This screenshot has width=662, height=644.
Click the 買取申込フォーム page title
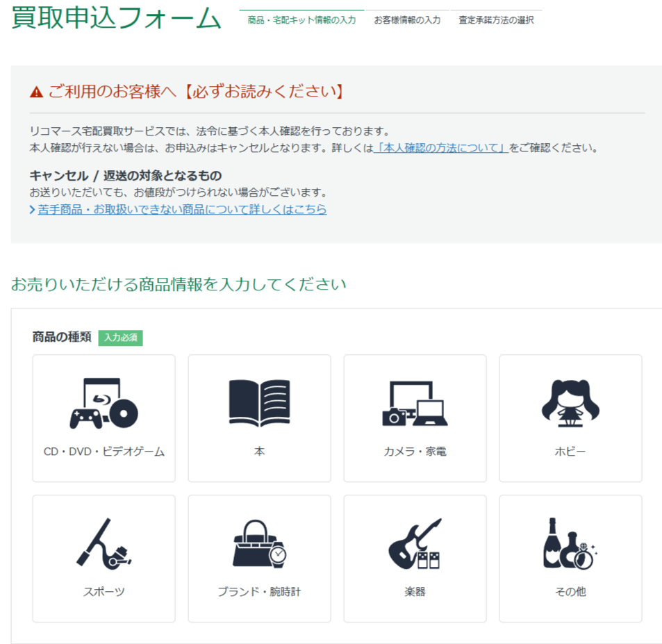[x=116, y=17]
